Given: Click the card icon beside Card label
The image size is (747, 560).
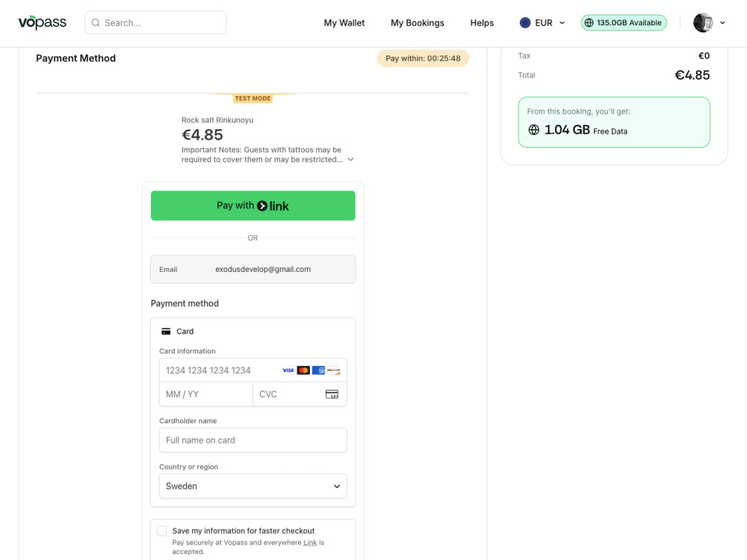Looking at the screenshot, I should [x=166, y=332].
